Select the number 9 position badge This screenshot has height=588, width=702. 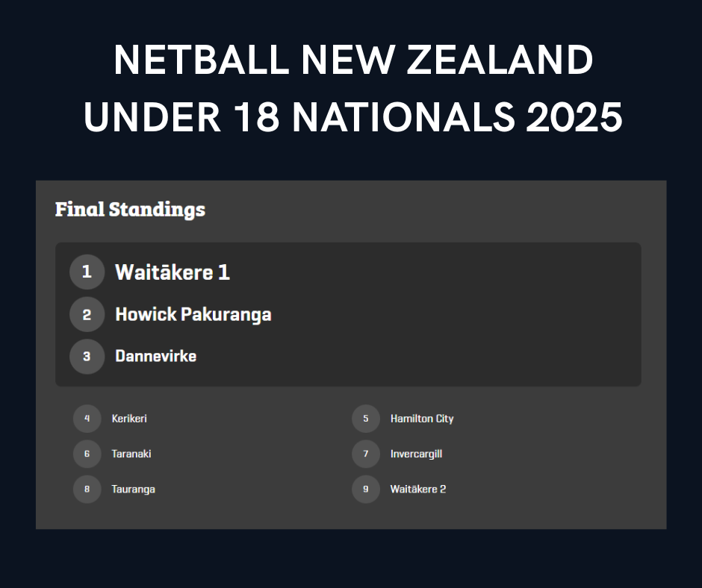click(x=366, y=489)
